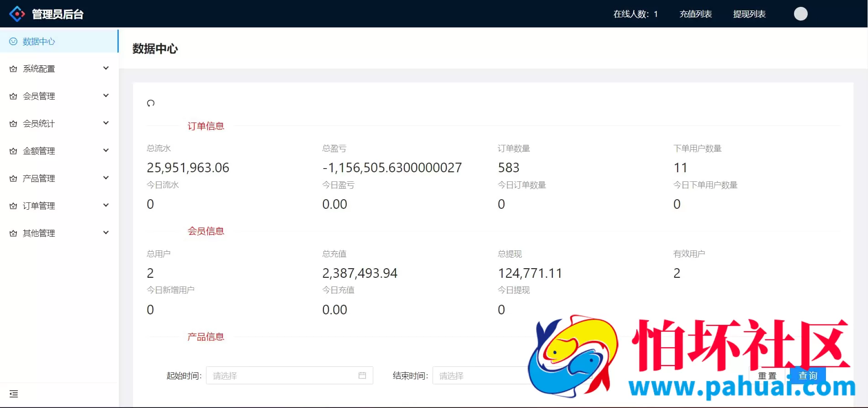Expand the 系统配置 menu arrow
This screenshot has height=408, width=868.
click(x=106, y=69)
